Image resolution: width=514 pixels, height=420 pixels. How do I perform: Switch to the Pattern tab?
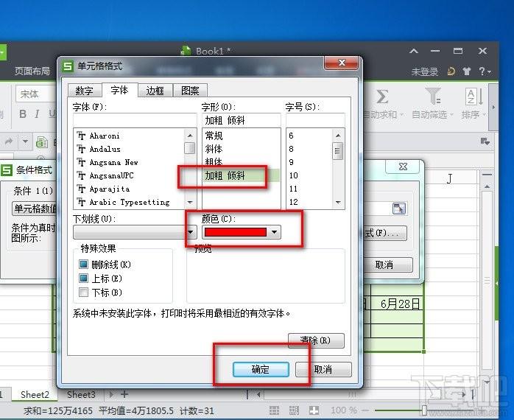coord(190,91)
